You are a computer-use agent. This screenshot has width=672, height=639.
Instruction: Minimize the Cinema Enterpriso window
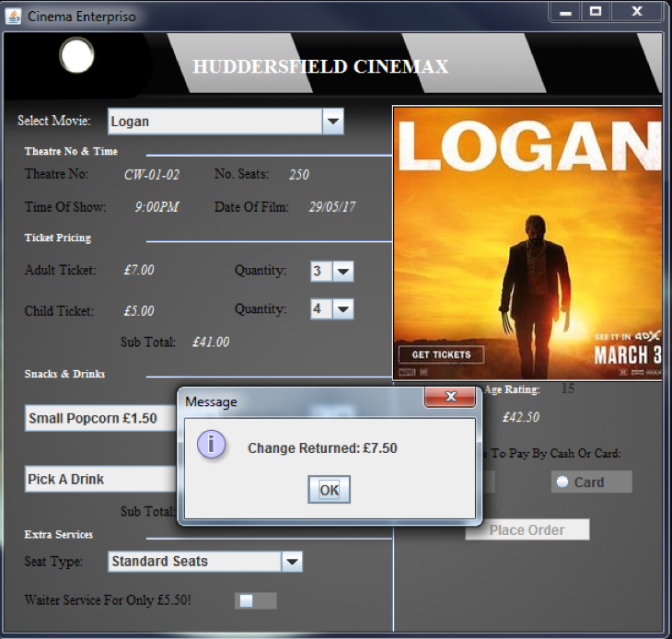(x=565, y=12)
